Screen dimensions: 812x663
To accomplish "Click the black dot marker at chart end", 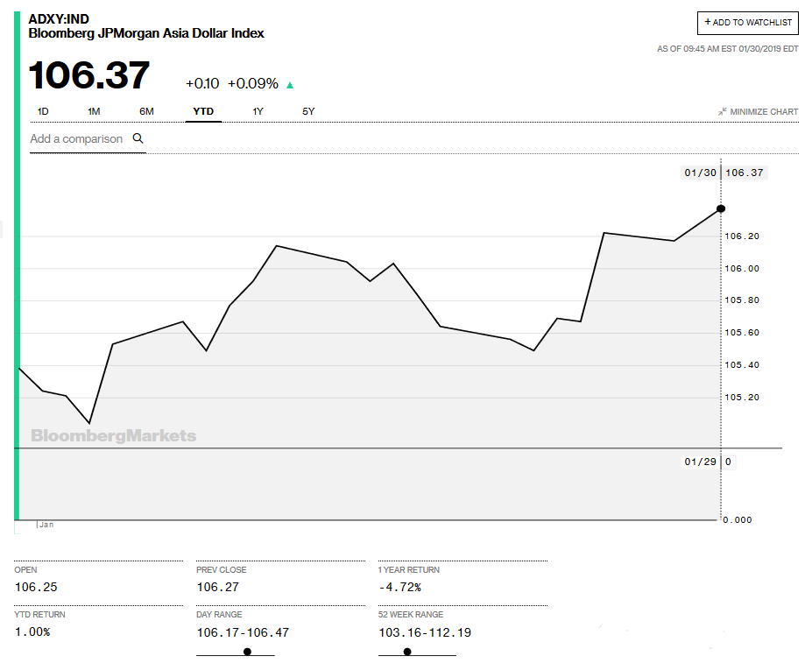I will (x=721, y=208).
